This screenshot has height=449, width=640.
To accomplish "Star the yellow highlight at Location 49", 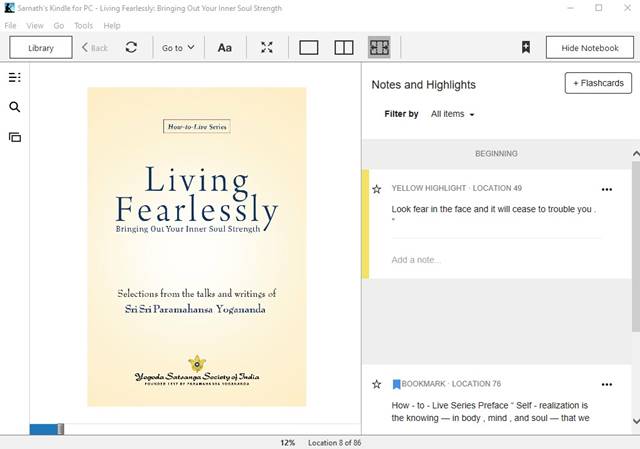I will [x=377, y=189].
